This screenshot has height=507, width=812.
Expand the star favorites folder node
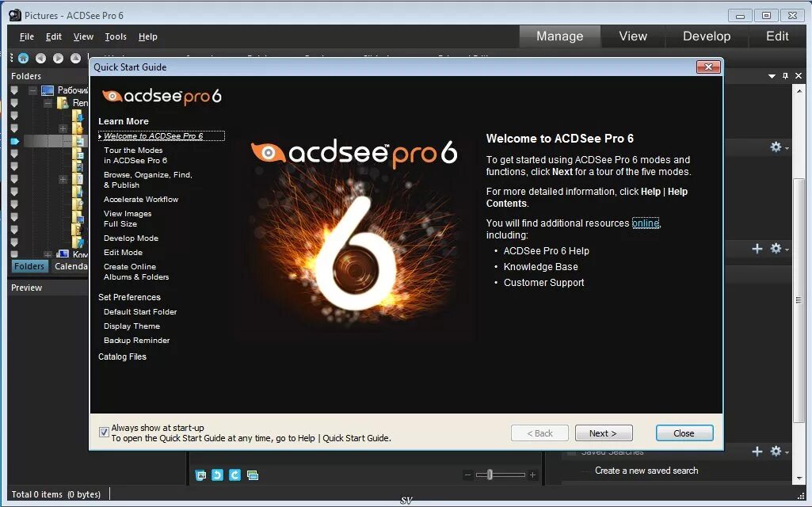(x=63, y=128)
